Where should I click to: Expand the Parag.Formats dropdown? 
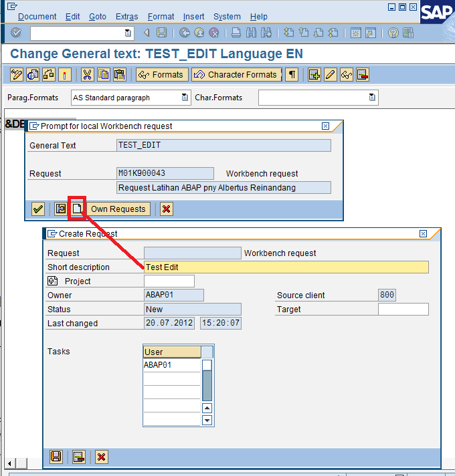[x=185, y=98]
